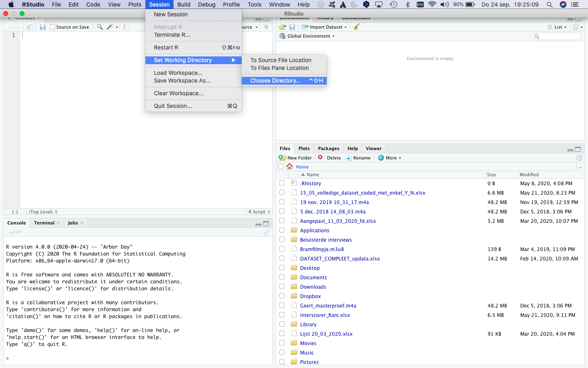Check the box for interscorer_Rani.xlsx
Viewport: 588px width, 368px height.
point(282,315)
